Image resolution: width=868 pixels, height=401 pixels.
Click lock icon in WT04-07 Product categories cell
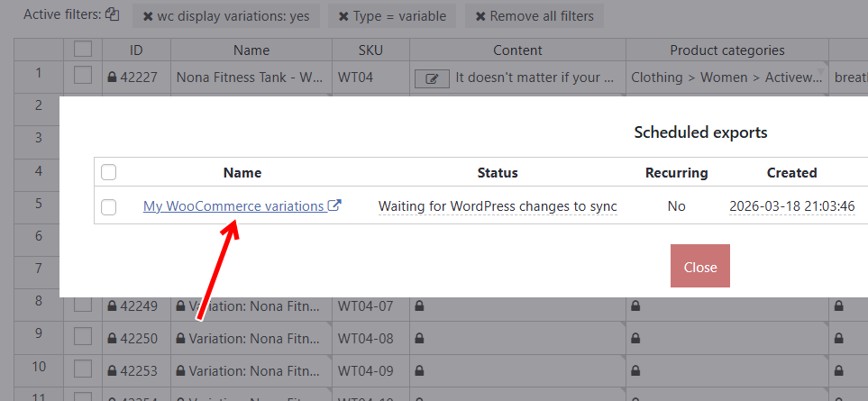click(635, 306)
